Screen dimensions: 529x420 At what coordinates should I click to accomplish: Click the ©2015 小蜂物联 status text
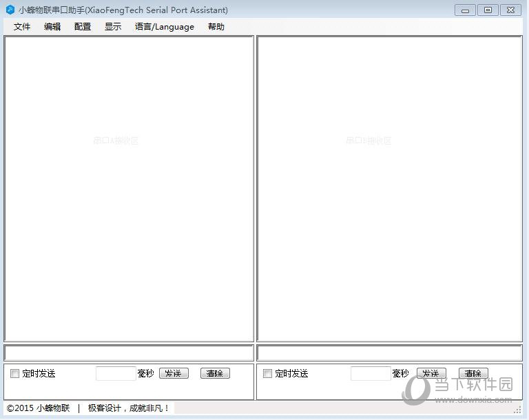(38, 408)
